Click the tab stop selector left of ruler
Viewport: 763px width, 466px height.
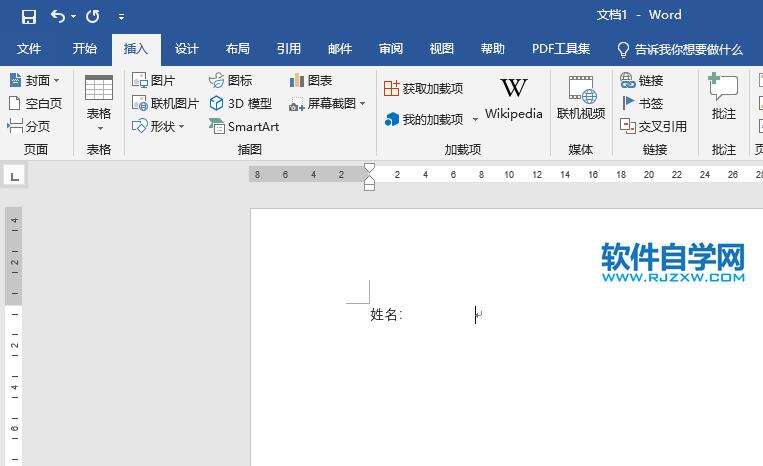(15, 176)
